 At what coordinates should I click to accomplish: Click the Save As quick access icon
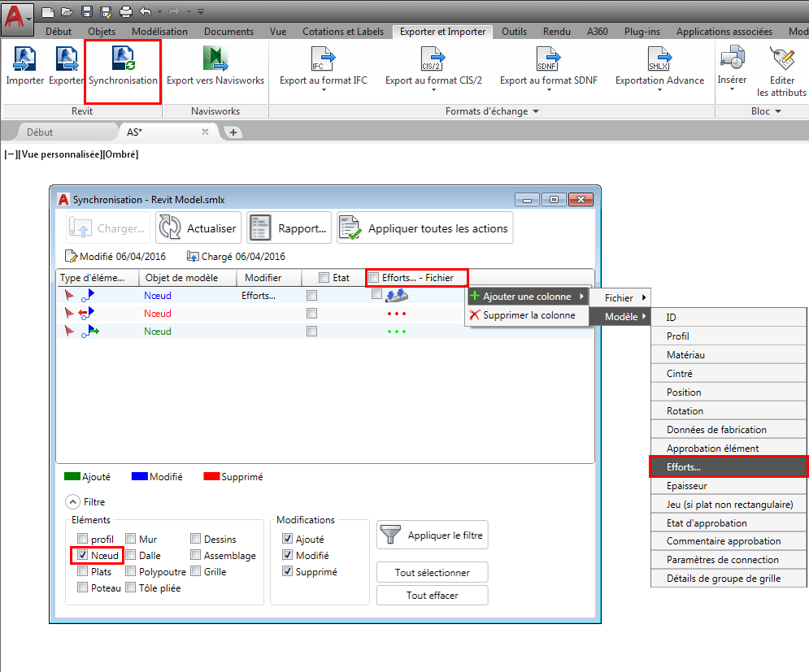(107, 11)
